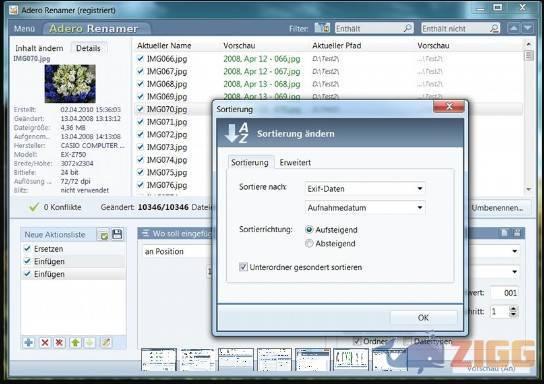The width and height of the screenshot is (544, 384).
Task: Toggle checkbox for IMG074.jpg
Action: click(140, 160)
